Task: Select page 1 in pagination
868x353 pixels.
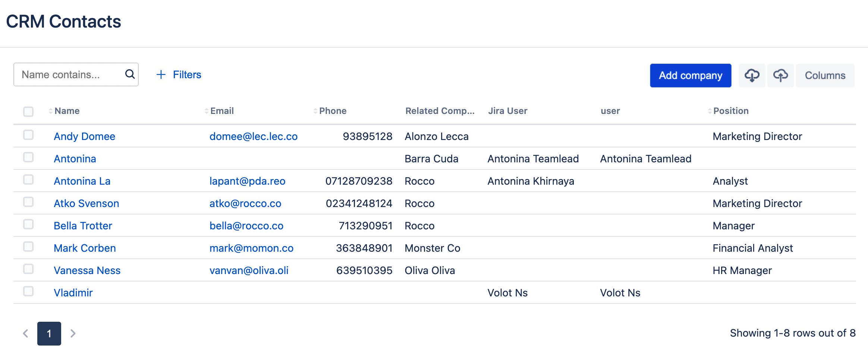Action: coord(49,333)
